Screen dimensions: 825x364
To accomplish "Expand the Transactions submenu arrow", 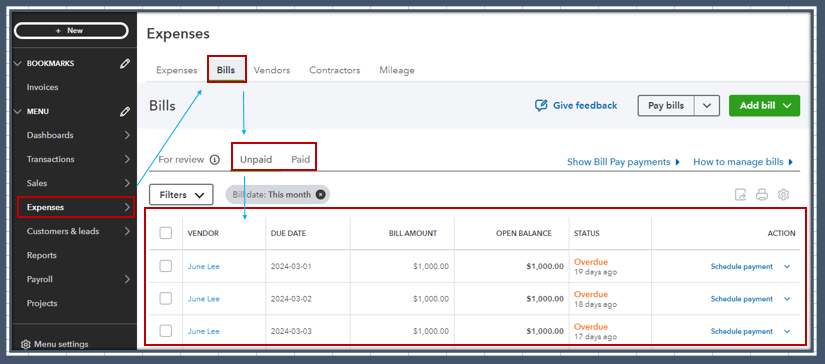I will [x=127, y=159].
